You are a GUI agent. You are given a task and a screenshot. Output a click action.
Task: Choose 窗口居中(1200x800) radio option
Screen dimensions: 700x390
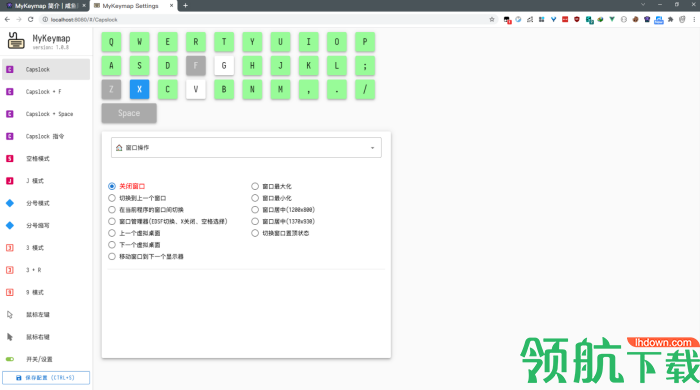pyautogui.click(x=255, y=210)
